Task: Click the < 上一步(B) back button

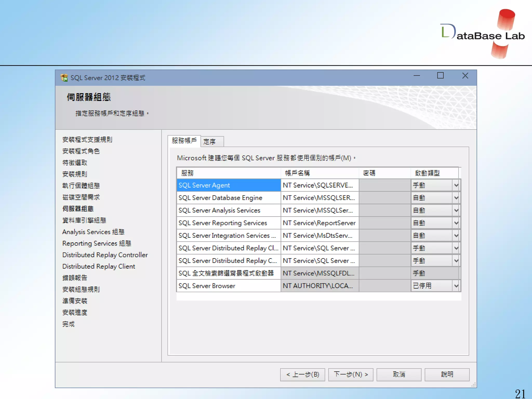Action: point(302,375)
